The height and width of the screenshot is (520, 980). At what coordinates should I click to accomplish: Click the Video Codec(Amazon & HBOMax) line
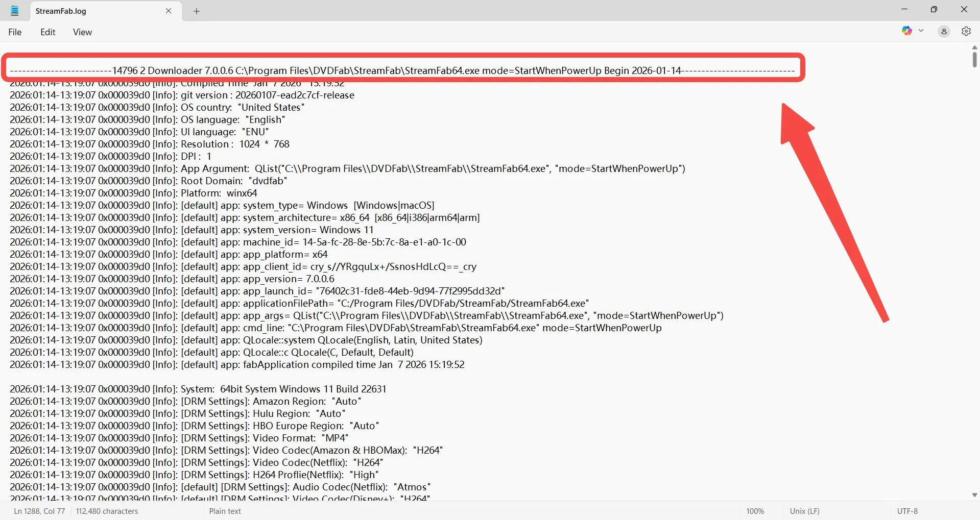[226, 451]
